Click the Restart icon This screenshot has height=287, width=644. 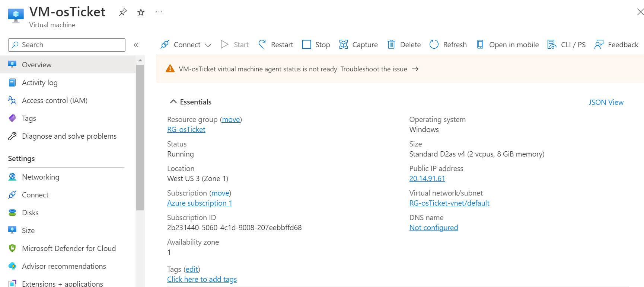click(x=262, y=45)
